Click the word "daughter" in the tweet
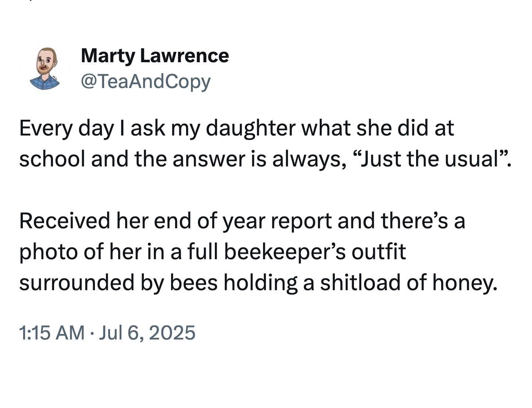The height and width of the screenshot is (408, 532). pyautogui.click(x=250, y=128)
